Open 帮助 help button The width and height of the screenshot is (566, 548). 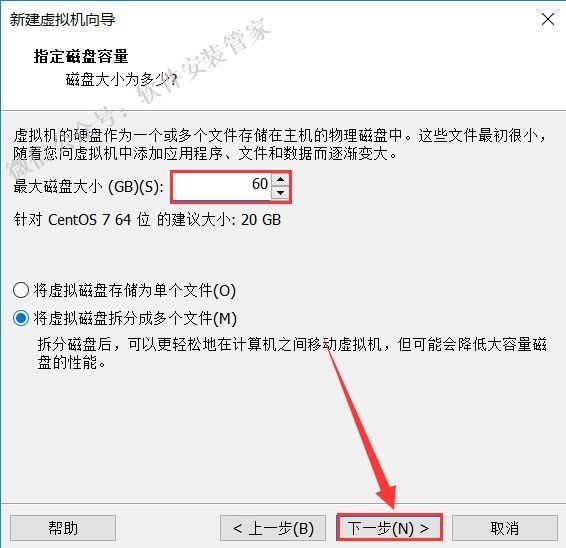coord(63,528)
